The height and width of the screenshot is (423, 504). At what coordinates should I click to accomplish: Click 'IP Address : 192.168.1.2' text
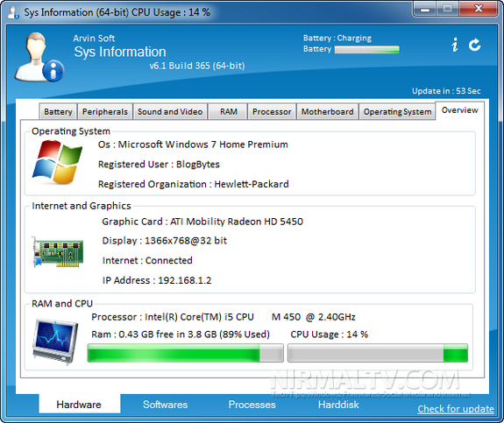click(x=157, y=280)
